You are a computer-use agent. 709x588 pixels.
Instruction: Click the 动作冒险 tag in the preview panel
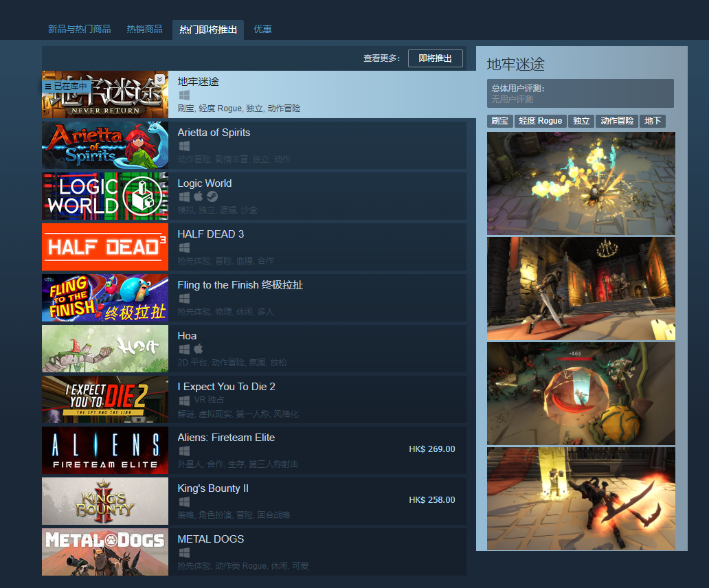pos(617,121)
